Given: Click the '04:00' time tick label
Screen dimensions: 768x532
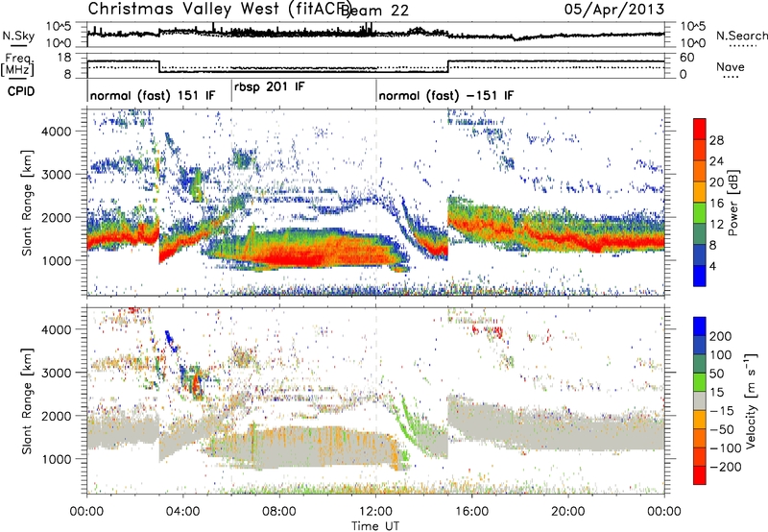Looking at the screenshot, I should pyautogui.click(x=183, y=512).
